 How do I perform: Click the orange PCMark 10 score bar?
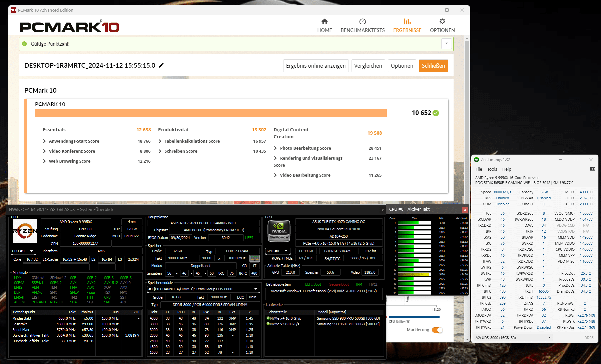211,113
